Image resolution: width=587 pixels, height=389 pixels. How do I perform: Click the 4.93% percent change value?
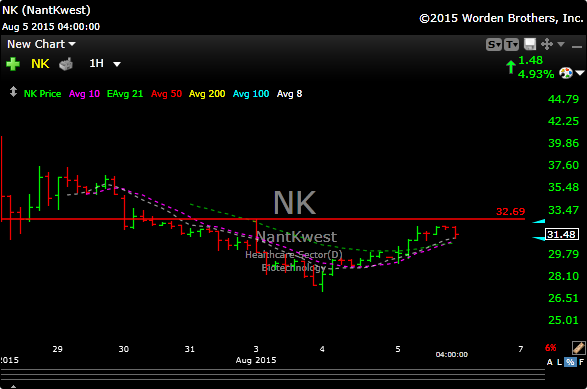[x=536, y=74]
